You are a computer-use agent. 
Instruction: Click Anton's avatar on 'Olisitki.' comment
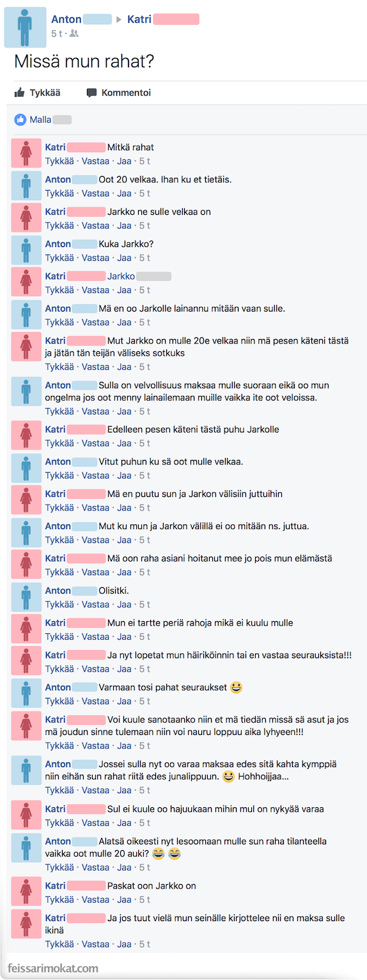click(26, 597)
